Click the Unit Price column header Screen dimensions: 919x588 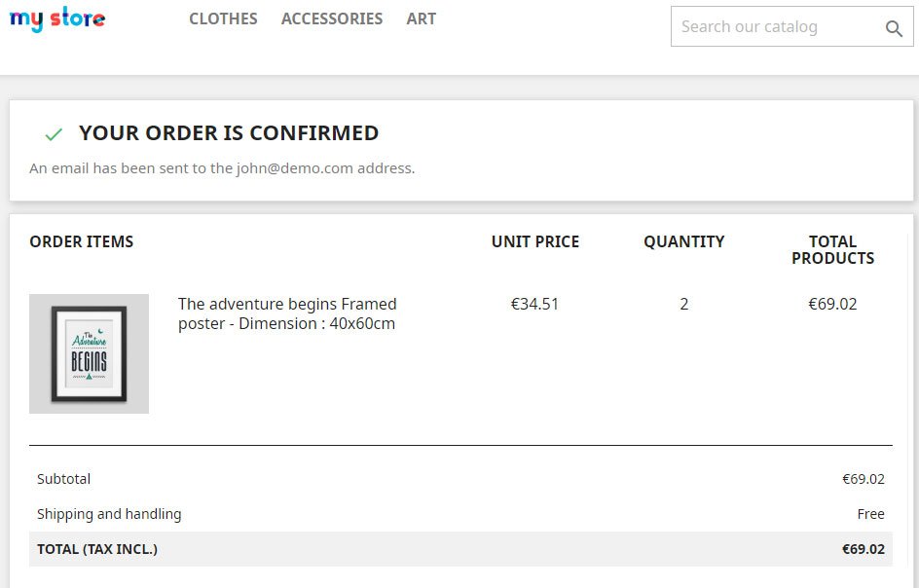pyautogui.click(x=535, y=241)
